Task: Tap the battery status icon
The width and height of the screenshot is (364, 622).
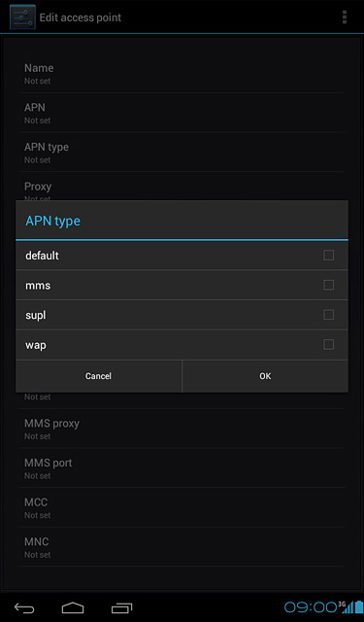Action: pos(359,606)
